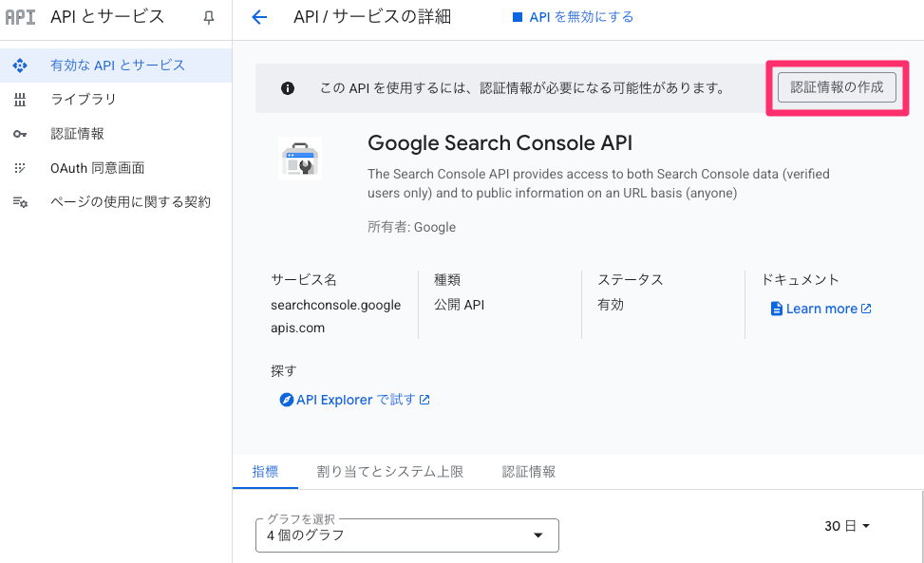Image resolution: width=924 pixels, height=563 pixels.
Task: Click the ドキュメント label
Action: [800, 280]
